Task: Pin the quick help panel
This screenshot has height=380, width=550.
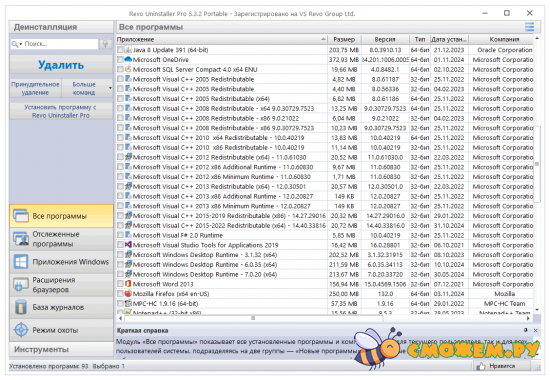Action: (x=525, y=330)
